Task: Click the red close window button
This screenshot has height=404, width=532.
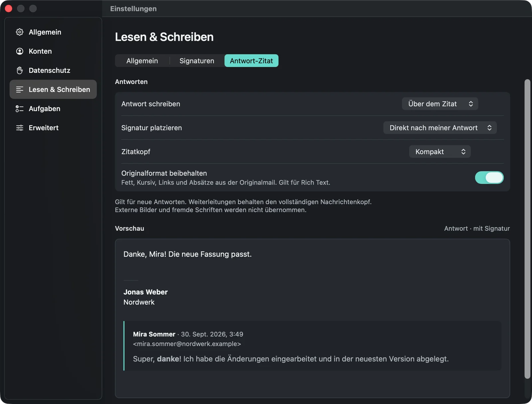Action: click(x=9, y=9)
